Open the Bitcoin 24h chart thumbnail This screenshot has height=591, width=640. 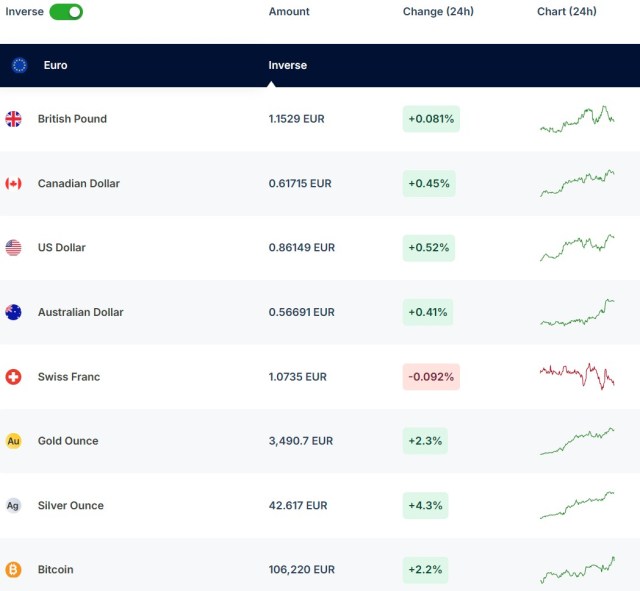(x=577, y=570)
